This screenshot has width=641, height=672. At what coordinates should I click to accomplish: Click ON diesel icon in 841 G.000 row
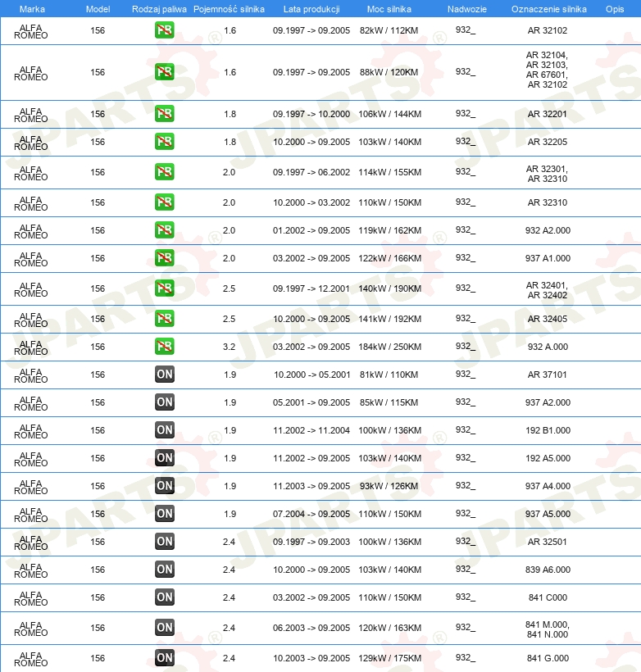[165, 658]
